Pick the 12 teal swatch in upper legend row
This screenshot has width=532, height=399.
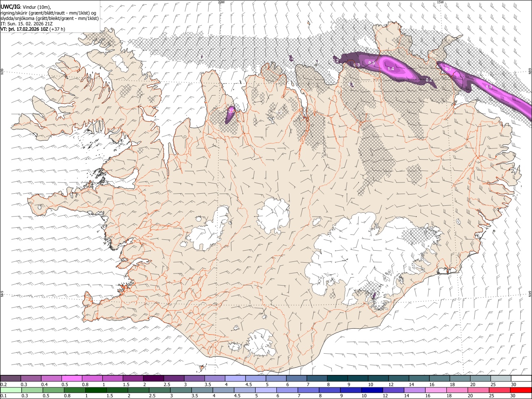click(x=399, y=378)
